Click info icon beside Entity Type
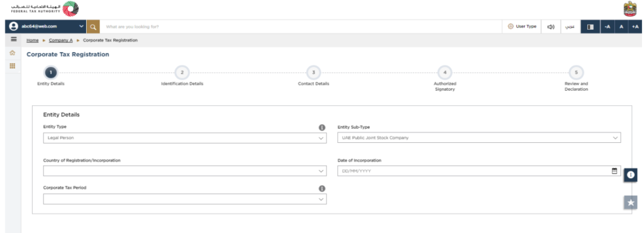The image size is (644, 233). pos(322,127)
